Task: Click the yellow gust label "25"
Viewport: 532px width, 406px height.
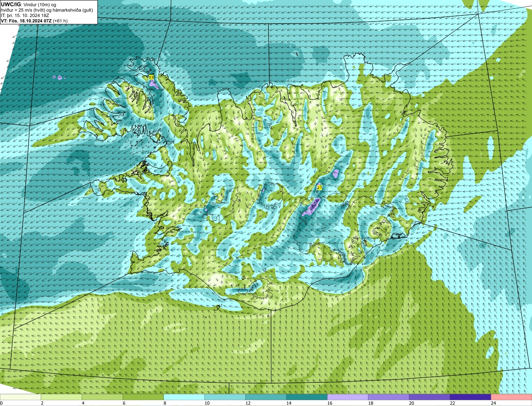Action: (151, 77)
